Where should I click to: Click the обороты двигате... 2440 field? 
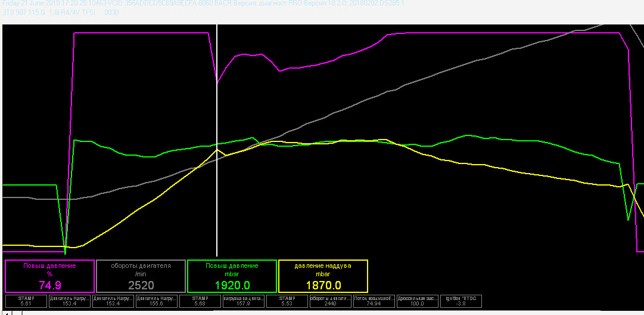331,301
